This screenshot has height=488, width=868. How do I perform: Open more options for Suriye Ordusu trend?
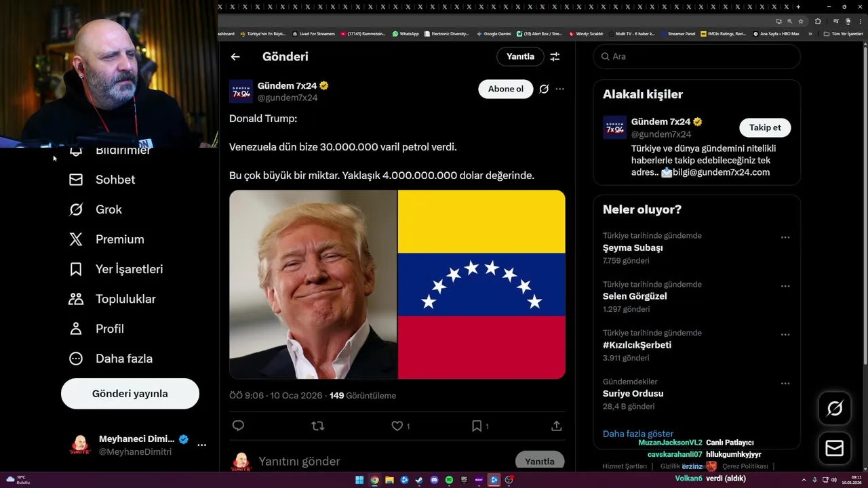[785, 384]
